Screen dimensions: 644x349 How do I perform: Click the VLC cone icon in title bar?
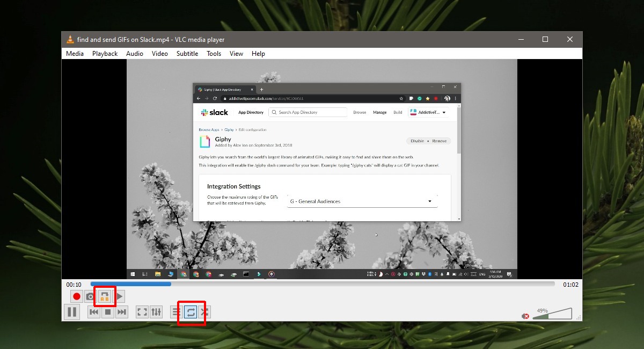pyautogui.click(x=70, y=39)
